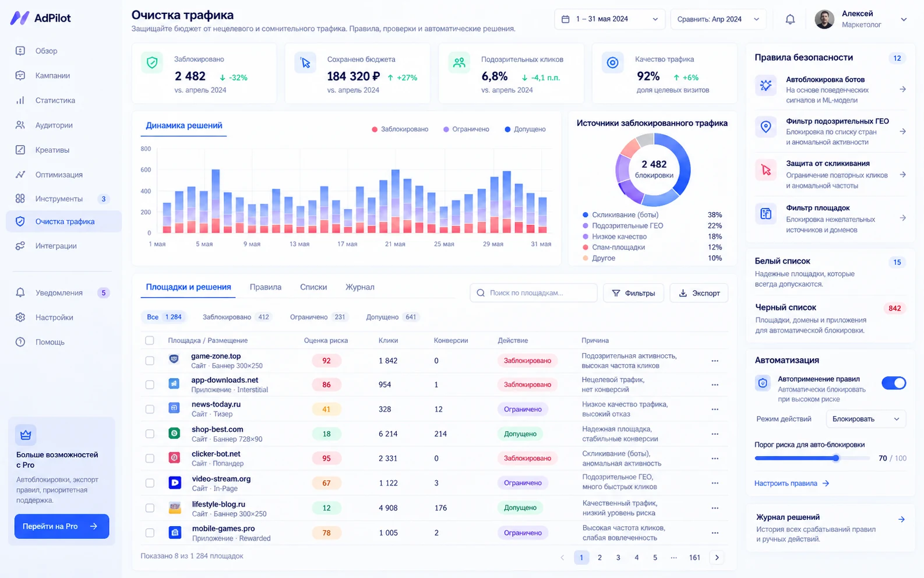Click the Экспорт button
Viewport: 924px width, 578px height.
point(699,293)
